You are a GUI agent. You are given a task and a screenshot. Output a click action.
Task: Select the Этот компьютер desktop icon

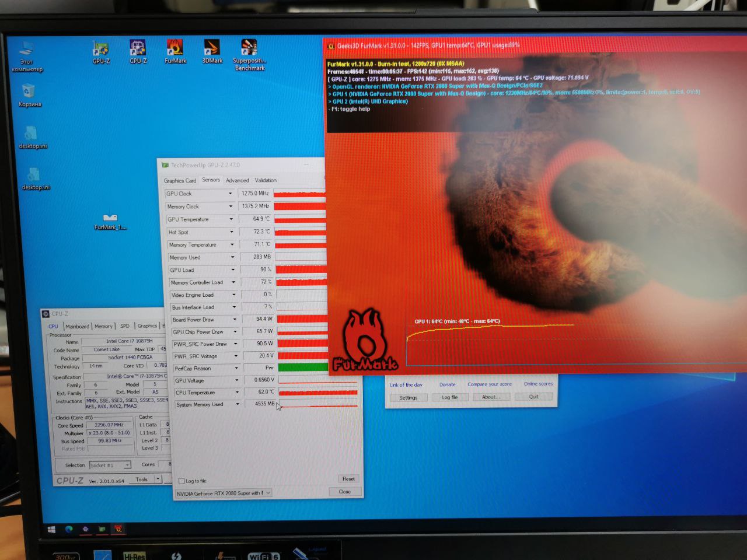pyautogui.click(x=27, y=57)
